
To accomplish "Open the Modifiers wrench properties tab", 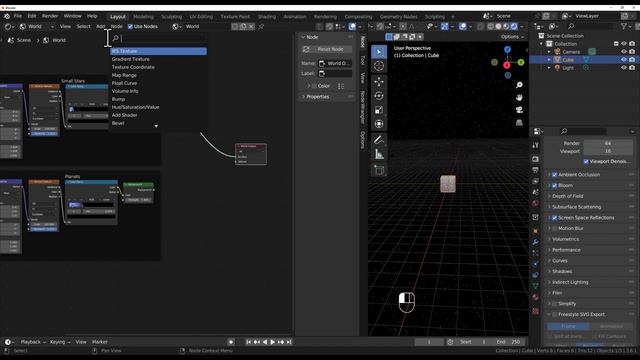I will coord(536,242).
